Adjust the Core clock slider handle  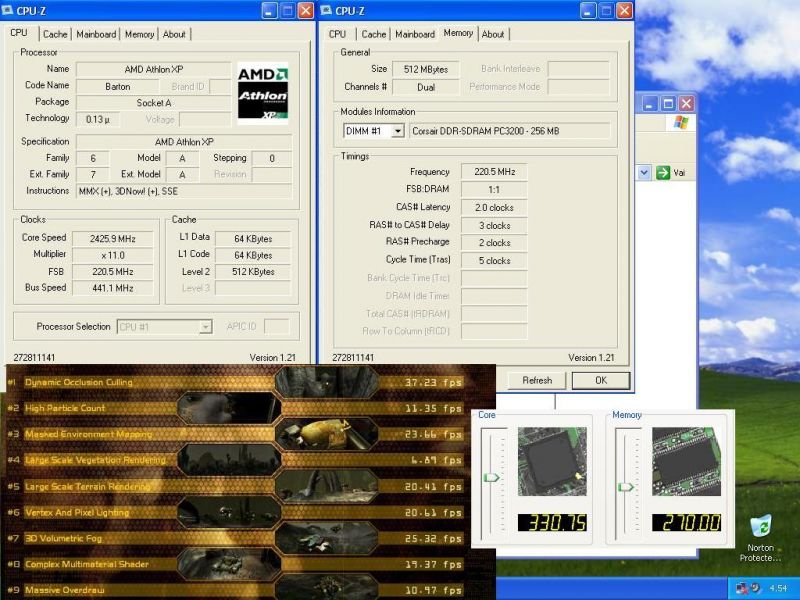pyautogui.click(x=492, y=478)
